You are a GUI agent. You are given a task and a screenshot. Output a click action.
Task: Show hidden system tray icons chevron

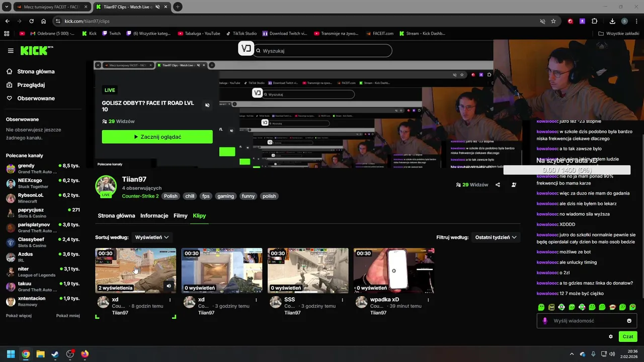coord(572,354)
